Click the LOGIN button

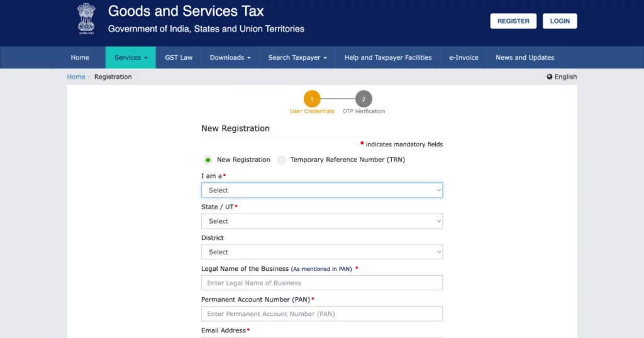[x=560, y=21]
